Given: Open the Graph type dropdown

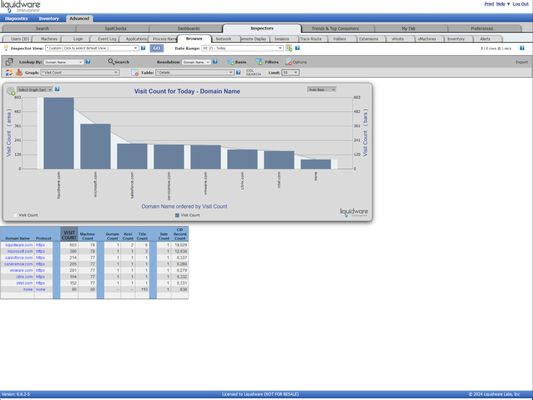Looking at the screenshot, I should pos(80,72).
